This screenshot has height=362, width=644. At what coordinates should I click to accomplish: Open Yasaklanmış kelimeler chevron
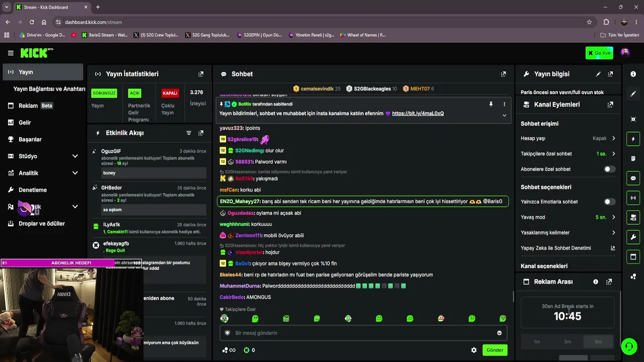(x=613, y=233)
